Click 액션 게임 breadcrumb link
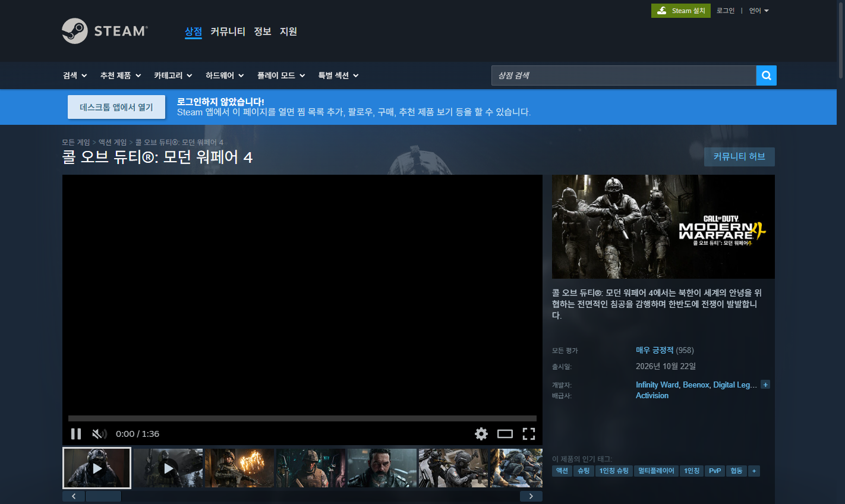This screenshot has width=845, height=504. click(x=112, y=142)
